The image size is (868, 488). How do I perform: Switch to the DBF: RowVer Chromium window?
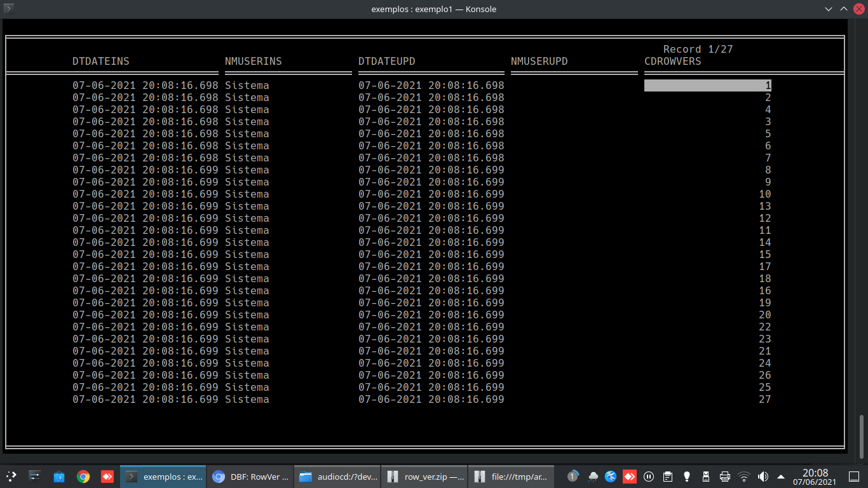coord(250,476)
